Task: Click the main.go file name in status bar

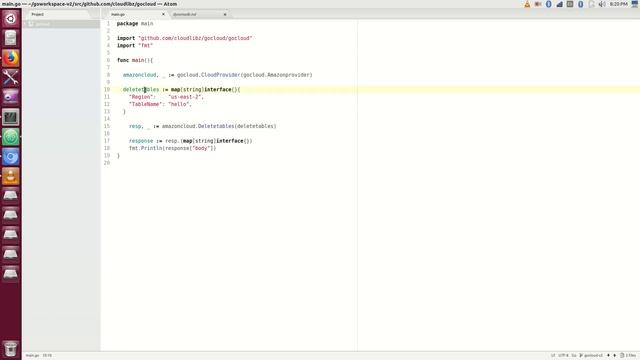Action: [x=32, y=356]
